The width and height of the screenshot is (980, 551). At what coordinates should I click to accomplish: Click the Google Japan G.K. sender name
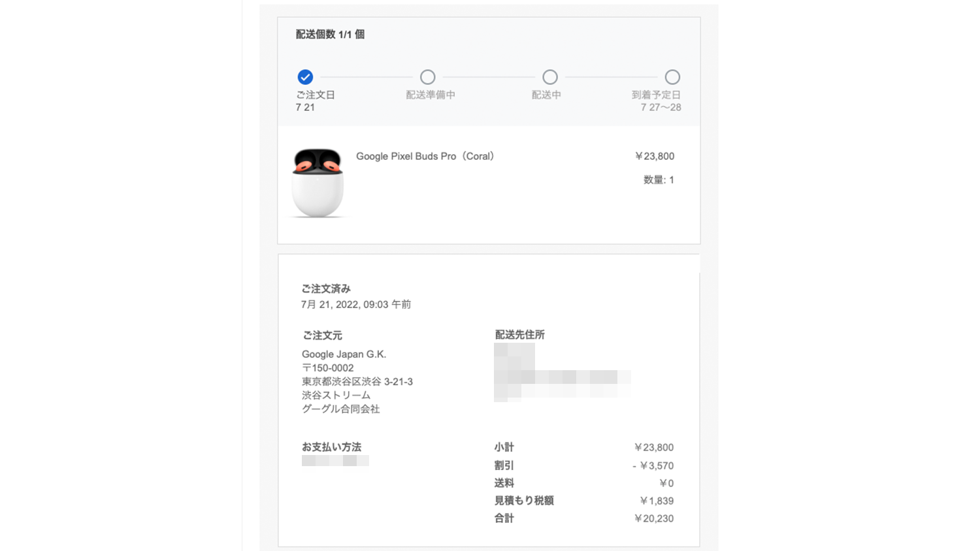point(344,354)
